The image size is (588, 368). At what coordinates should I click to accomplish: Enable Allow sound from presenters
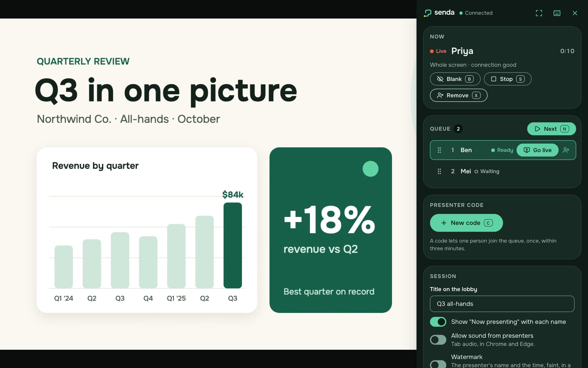438,340
